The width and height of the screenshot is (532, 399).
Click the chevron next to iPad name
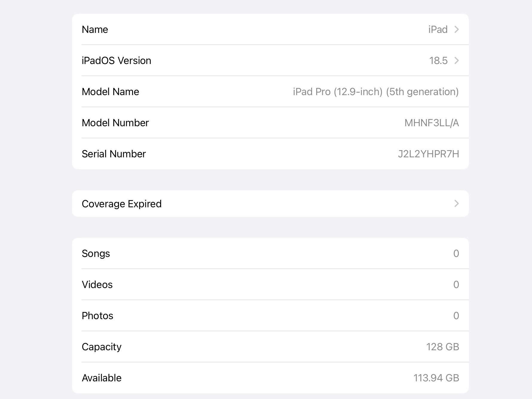pos(456,29)
